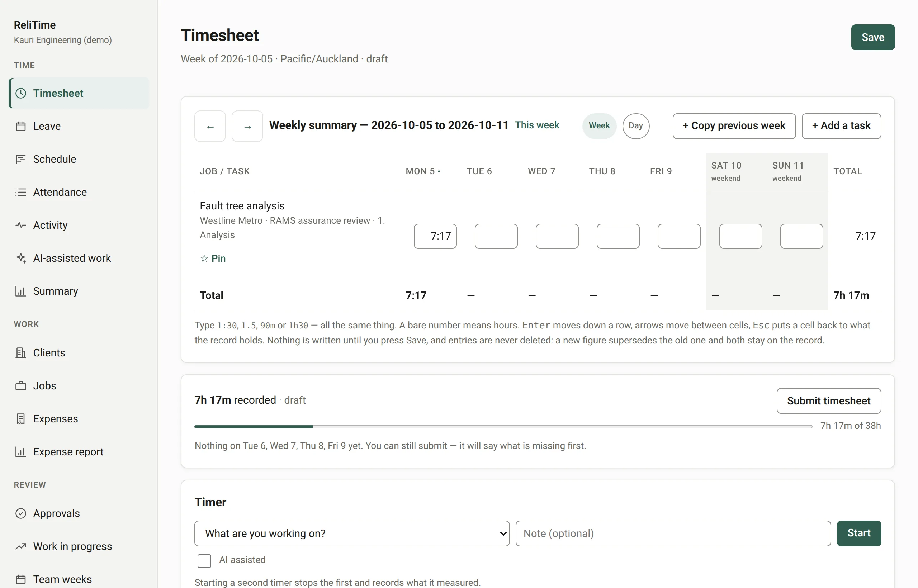The image size is (918, 588).
Task: Pin the Fault tree analysis task
Action: pos(213,259)
